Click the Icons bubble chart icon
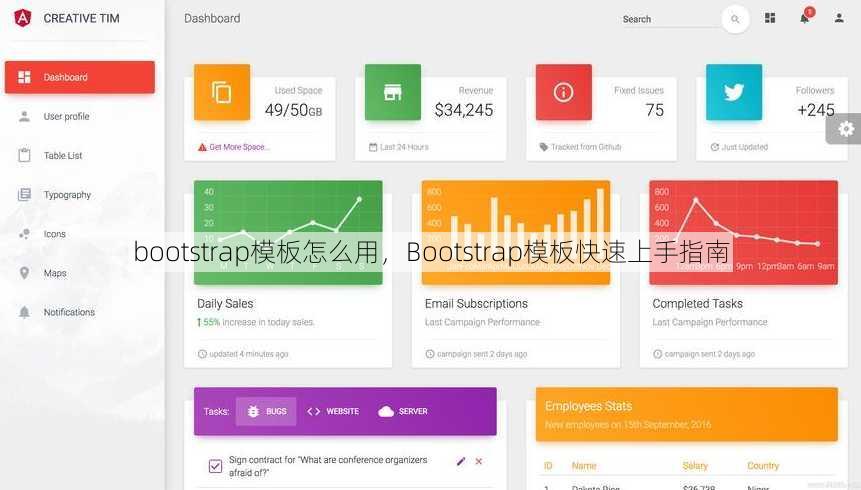The image size is (861, 490). tap(24, 234)
